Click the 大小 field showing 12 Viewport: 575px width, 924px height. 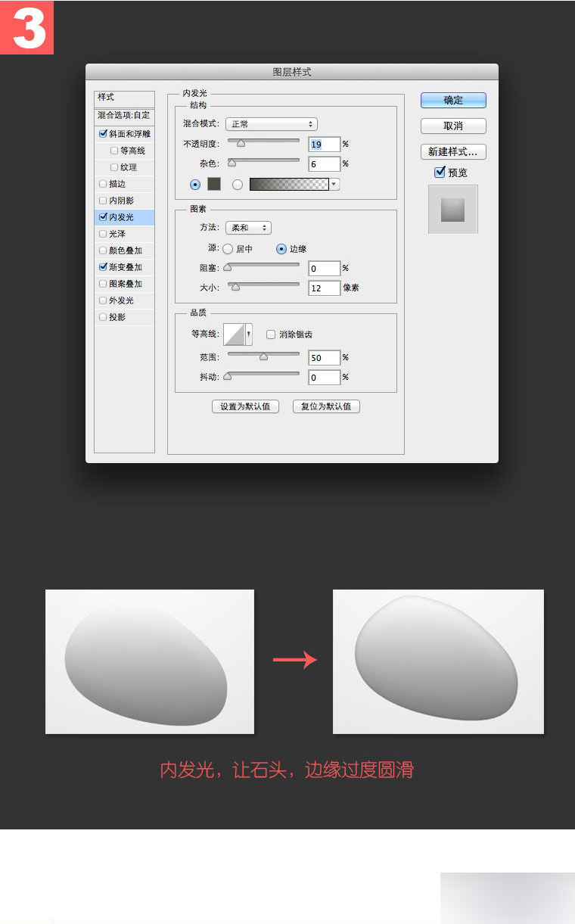[x=325, y=288]
